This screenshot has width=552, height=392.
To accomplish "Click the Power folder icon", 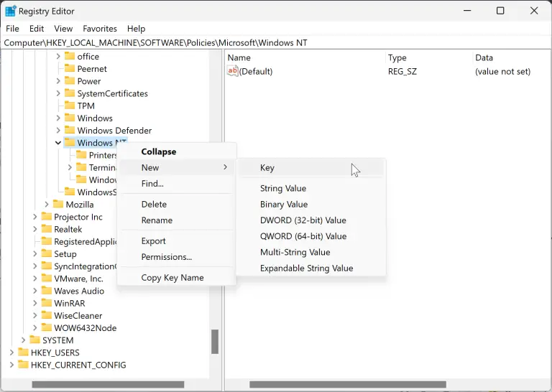I will pyautogui.click(x=70, y=81).
